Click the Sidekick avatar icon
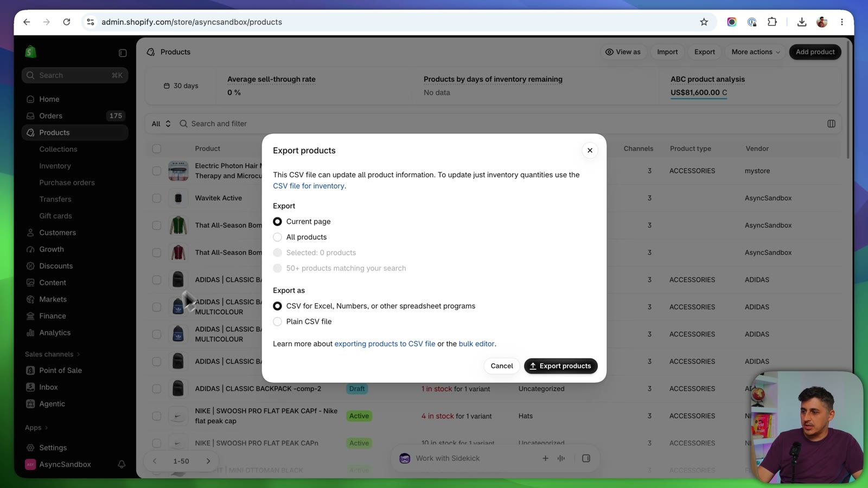 pyautogui.click(x=405, y=459)
